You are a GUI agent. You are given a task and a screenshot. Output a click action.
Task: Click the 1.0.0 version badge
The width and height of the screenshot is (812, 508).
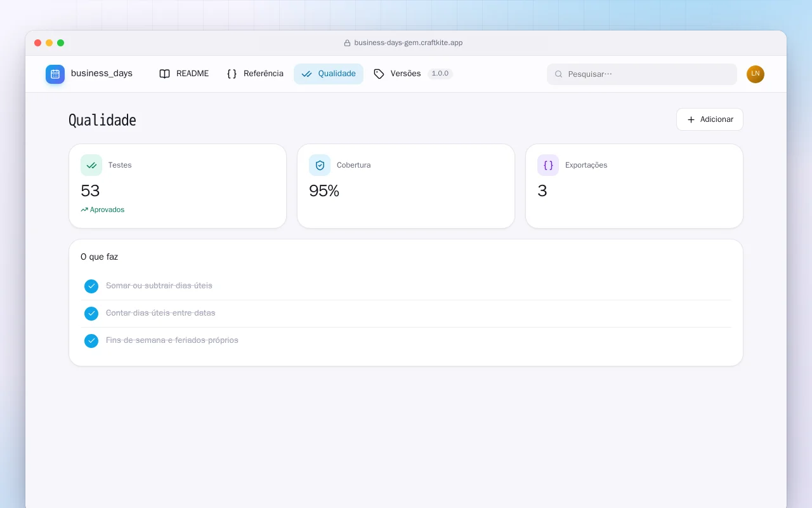(440, 74)
